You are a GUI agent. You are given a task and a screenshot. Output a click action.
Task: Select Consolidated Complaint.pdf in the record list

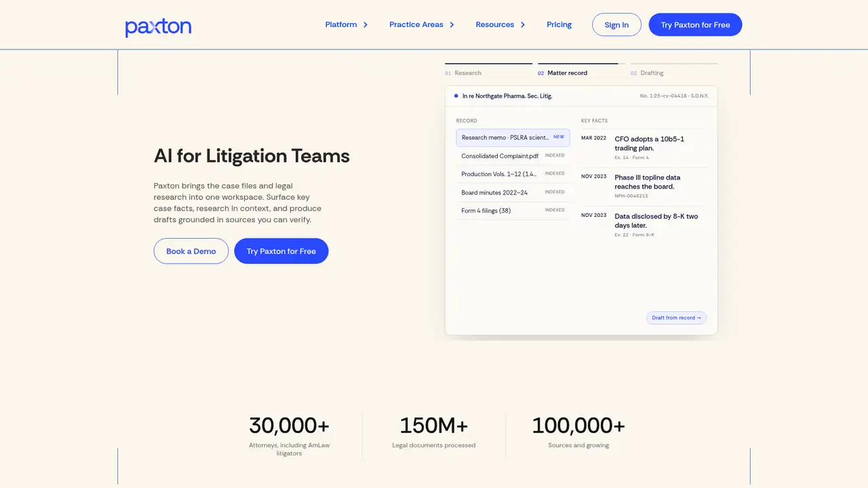point(513,156)
